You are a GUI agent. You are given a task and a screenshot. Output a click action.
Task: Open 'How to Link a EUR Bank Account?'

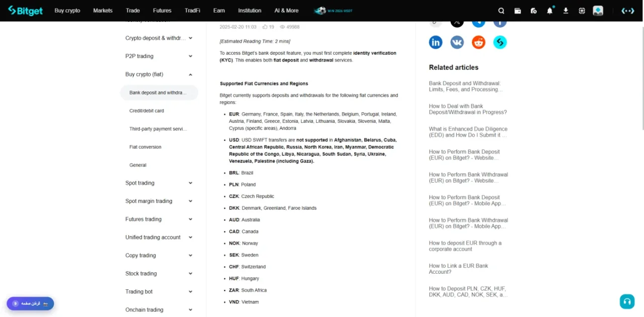coord(458,269)
